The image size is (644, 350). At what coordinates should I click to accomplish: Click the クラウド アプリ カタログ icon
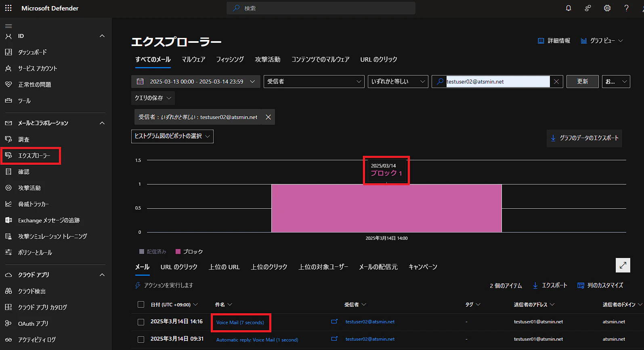(x=8, y=307)
